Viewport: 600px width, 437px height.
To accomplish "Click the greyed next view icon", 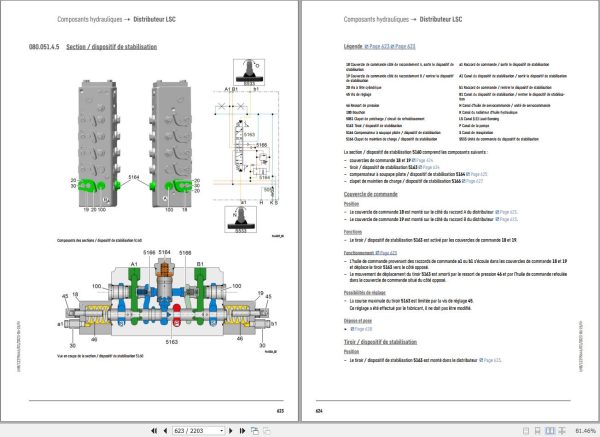I will point(266,431).
